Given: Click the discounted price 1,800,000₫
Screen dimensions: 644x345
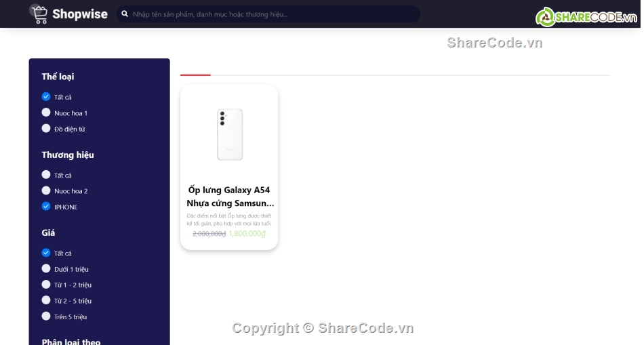Looking at the screenshot, I should pyautogui.click(x=247, y=233).
